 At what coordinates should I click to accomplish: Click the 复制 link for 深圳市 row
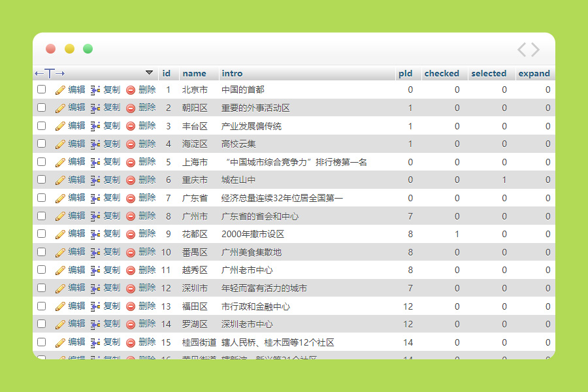tap(112, 287)
